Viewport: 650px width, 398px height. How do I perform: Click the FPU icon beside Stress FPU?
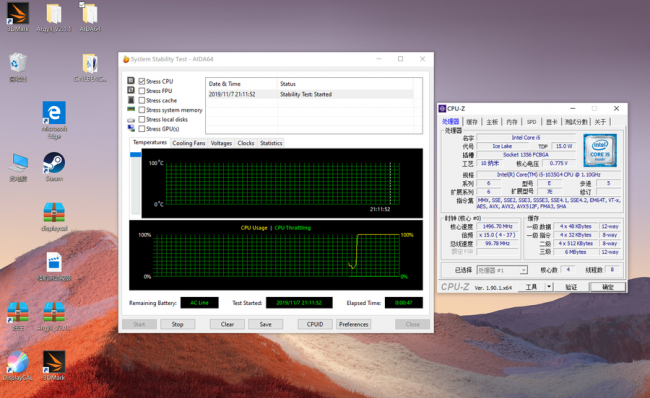(x=131, y=90)
